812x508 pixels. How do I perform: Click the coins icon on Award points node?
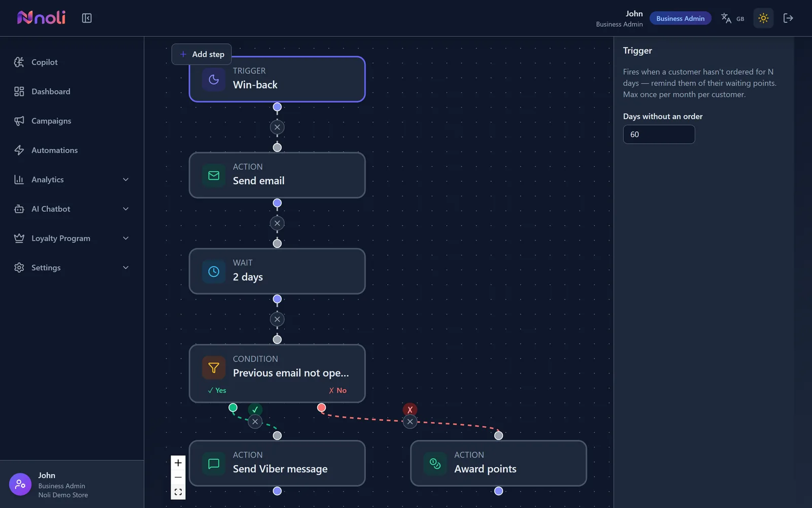click(435, 463)
